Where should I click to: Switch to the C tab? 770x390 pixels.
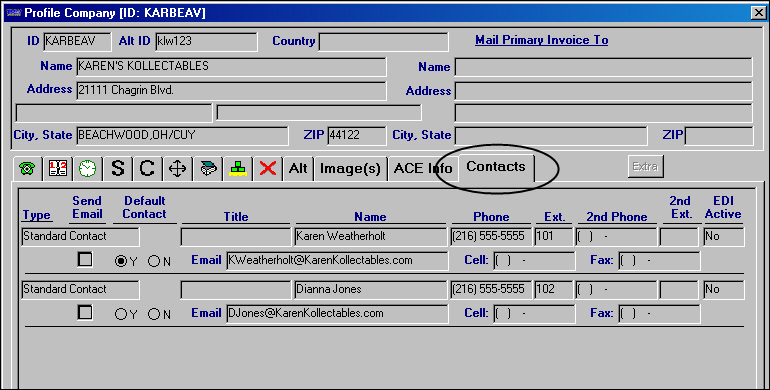coord(147,168)
